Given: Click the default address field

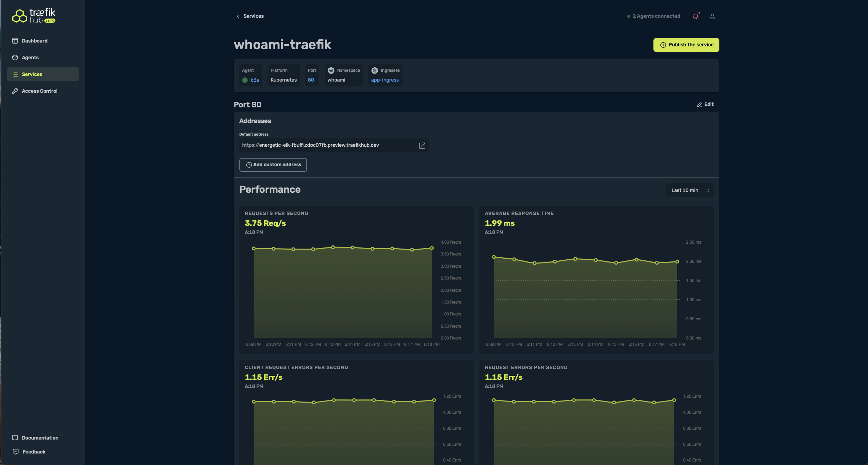Looking at the screenshot, I should (334, 145).
